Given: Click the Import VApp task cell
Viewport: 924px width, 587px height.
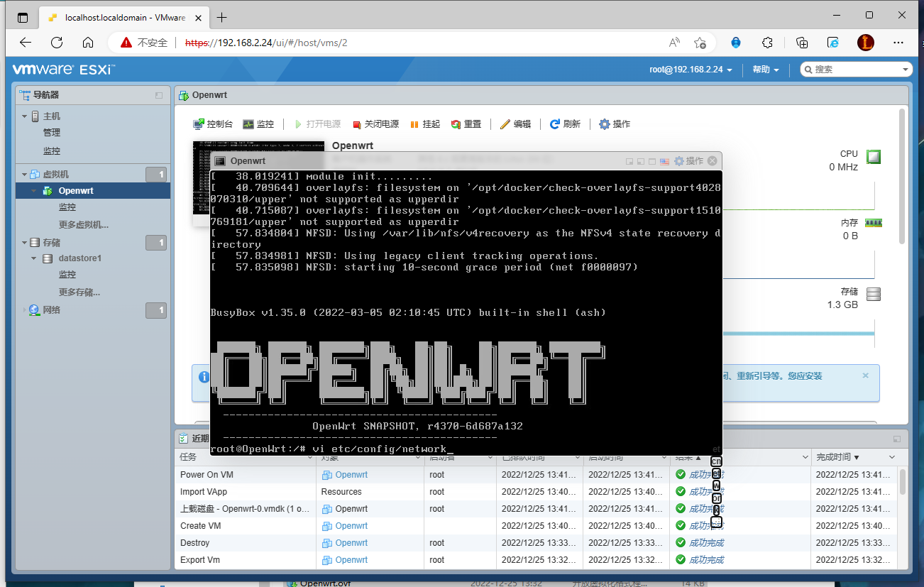Looking at the screenshot, I should [x=246, y=492].
